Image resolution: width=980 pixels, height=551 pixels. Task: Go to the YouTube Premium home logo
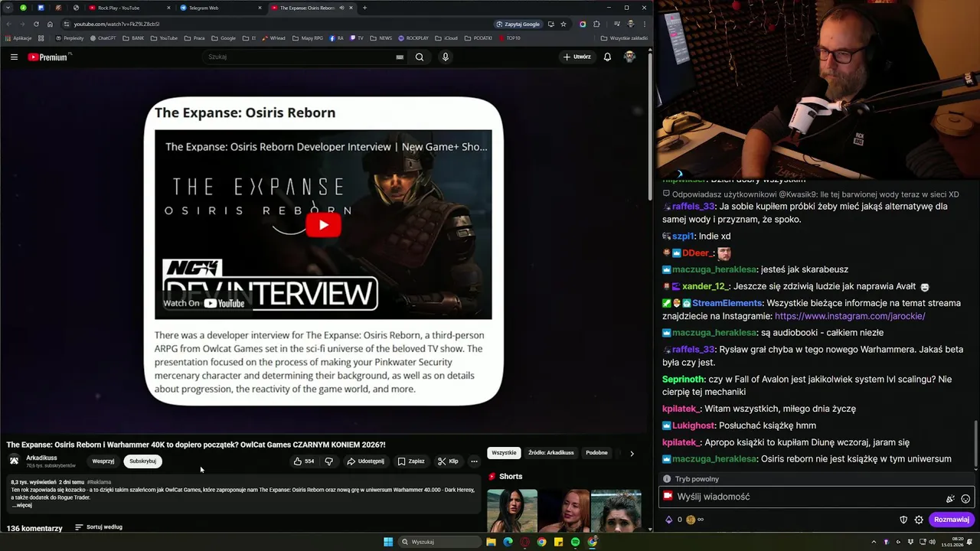pos(48,57)
